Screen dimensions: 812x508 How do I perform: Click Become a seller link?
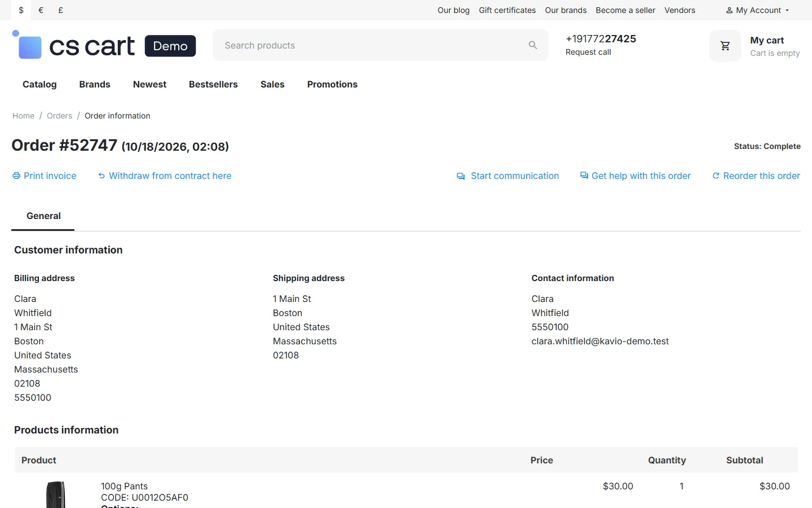tap(625, 10)
